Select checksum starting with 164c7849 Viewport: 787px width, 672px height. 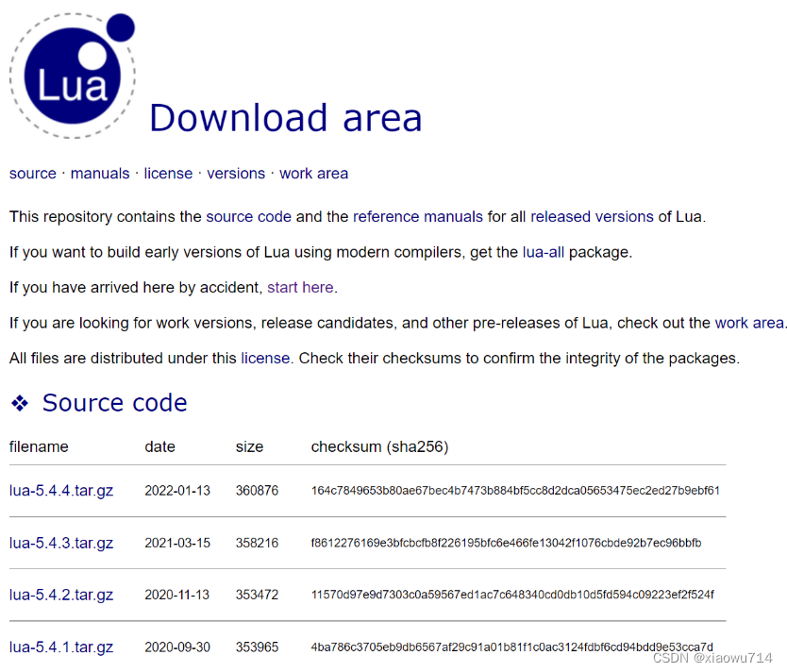coord(515,491)
